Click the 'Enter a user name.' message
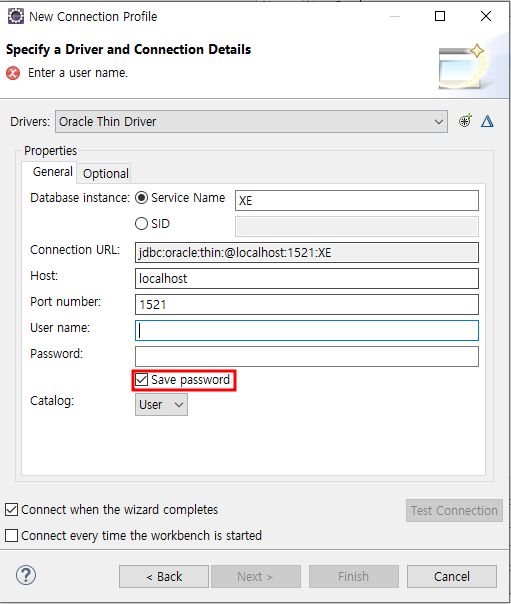The image size is (511, 604). pos(78,73)
